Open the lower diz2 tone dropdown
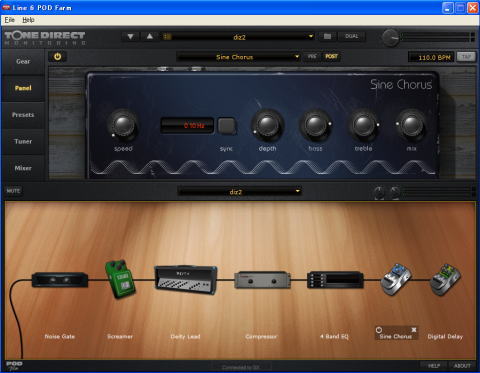 pyautogui.click(x=240, y=192)
